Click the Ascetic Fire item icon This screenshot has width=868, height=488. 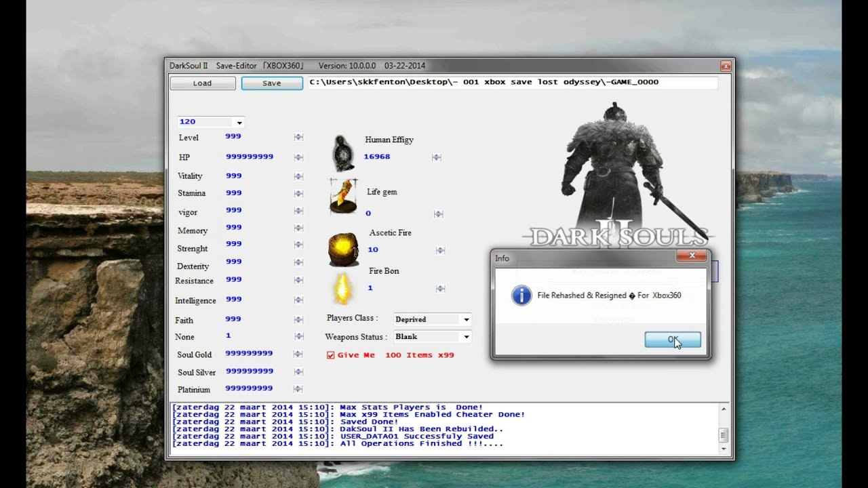coord(344,249)
